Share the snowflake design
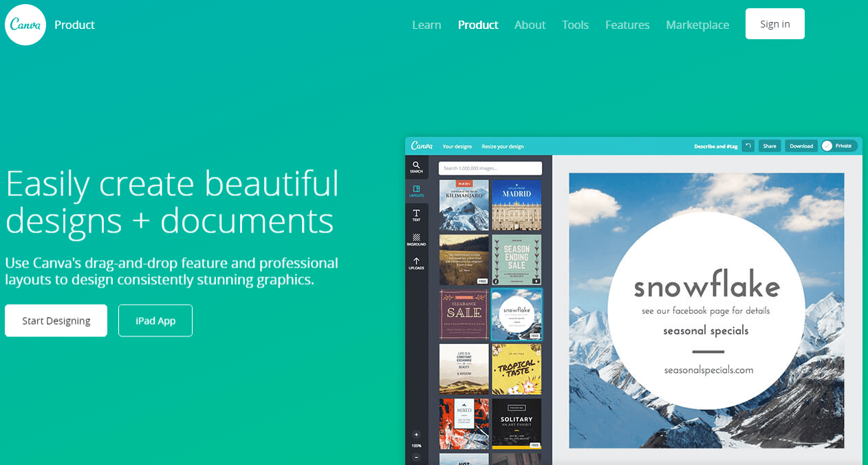The image size is (868, 465). pos(770,146)
